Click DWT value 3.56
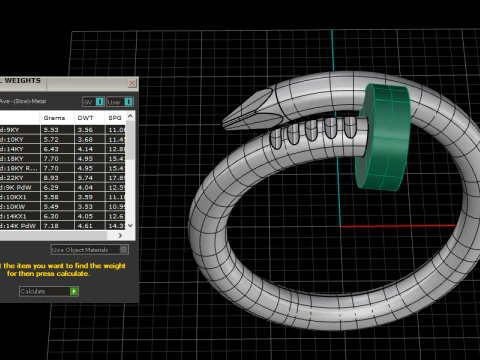This screenshot has width=480, height=360. pyautogui.click(x=85, y=130)
